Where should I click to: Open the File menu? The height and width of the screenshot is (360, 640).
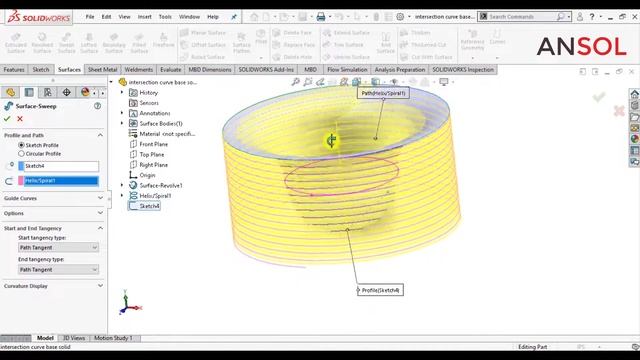coord(90,17)
